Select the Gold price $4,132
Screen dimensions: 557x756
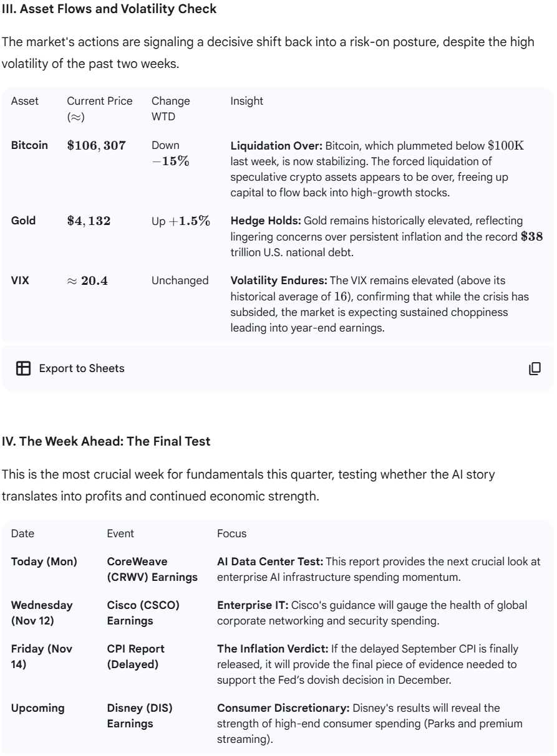[89, 221]
